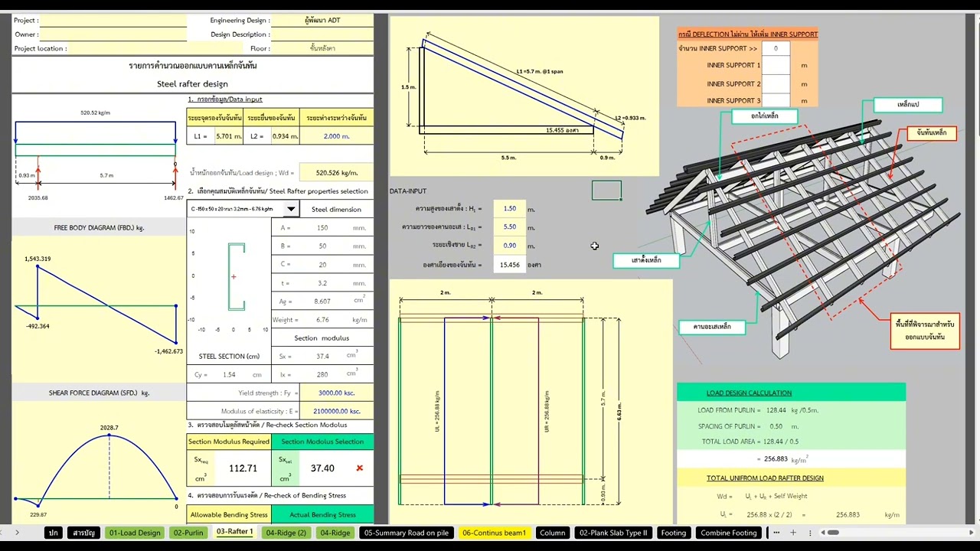Screen dimensions: 980x551
Task: Click the Steel rafter design title
Action: (x=192, y=83)
